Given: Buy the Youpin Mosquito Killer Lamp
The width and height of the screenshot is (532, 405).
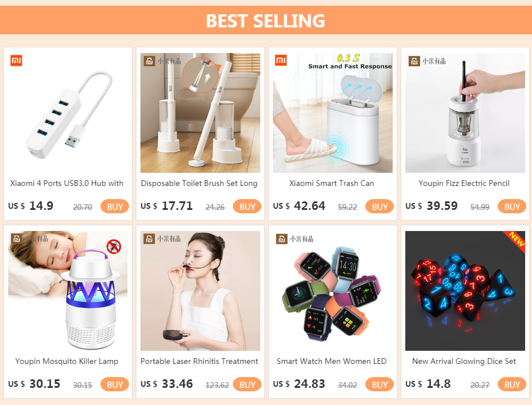Looking at the screenshot, I should pos(115,384).
